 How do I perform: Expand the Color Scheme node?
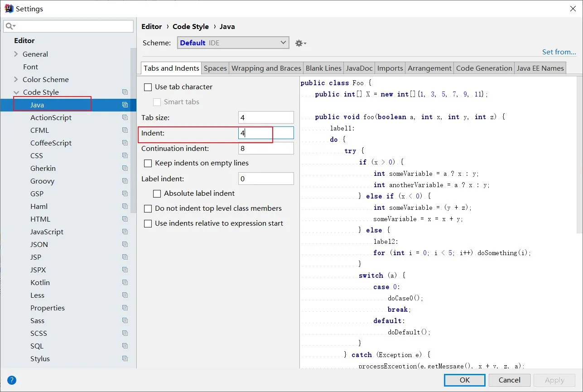click(x=16, y=79)
